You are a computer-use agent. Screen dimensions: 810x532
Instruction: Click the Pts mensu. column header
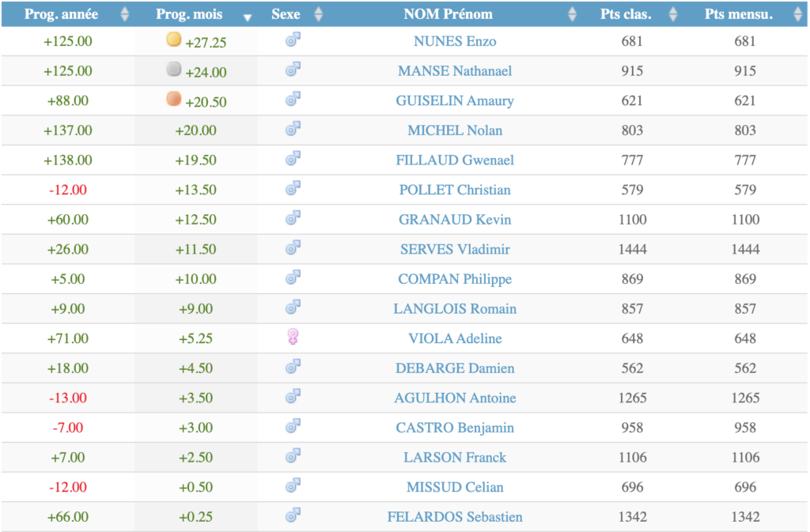tap(740, 14)
